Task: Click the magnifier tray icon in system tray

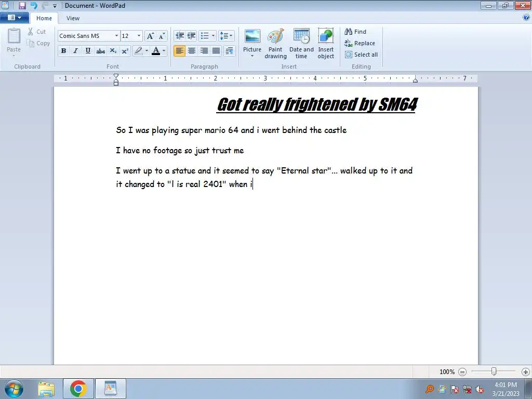Action: click(x=429, y=389)
